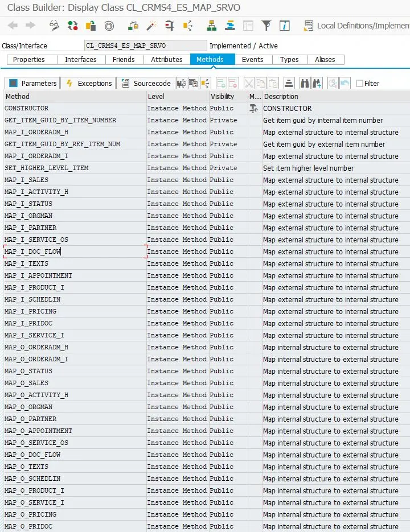The image size is (410, 532).
Task: Click the Find binoculars icon
Action: (305, 83)
